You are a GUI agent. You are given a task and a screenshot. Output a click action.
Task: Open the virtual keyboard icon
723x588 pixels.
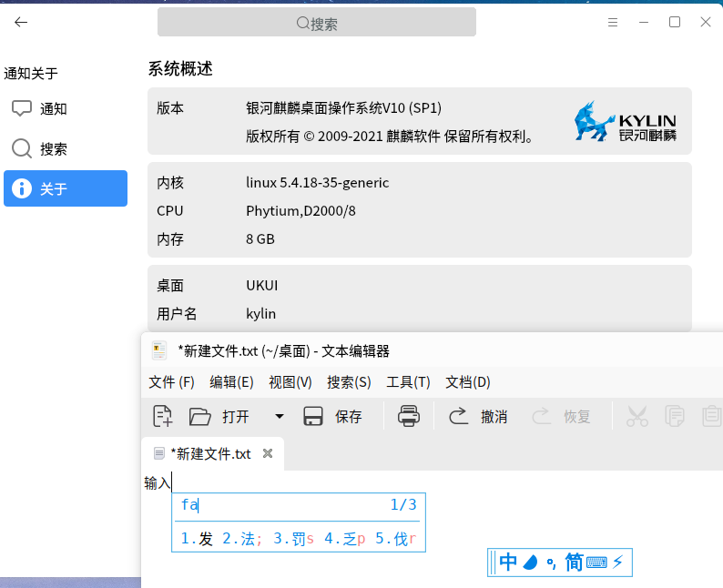coord(596,563)
